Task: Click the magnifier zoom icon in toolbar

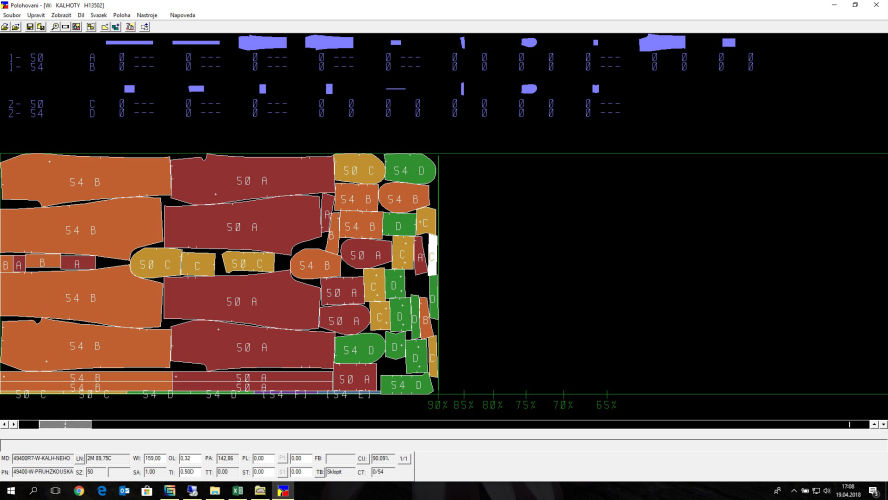Action: (54, 27)
